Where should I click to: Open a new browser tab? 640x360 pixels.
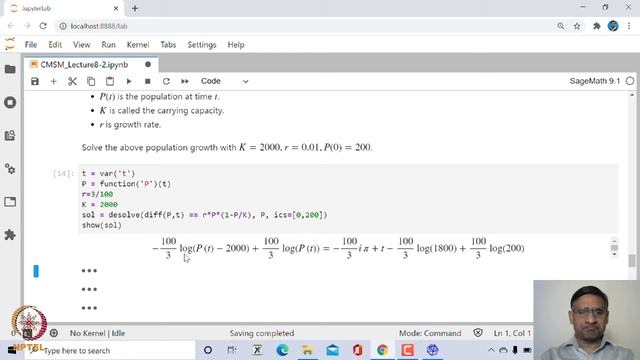point(135,8)
